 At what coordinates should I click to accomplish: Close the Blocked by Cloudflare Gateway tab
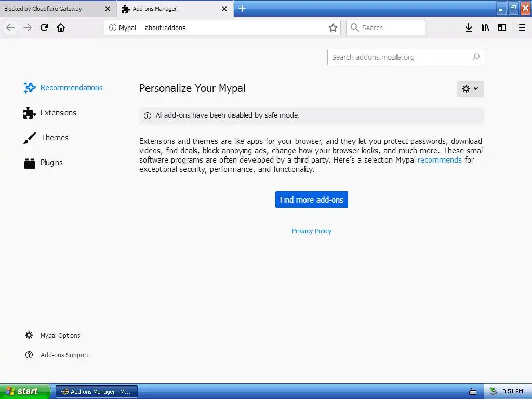coord(108,9)
